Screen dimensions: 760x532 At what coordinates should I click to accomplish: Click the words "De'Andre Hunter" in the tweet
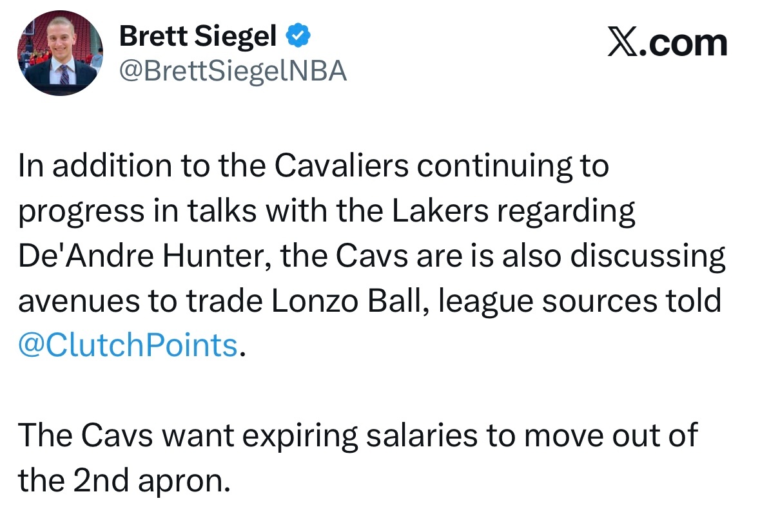tap(137, 257)
